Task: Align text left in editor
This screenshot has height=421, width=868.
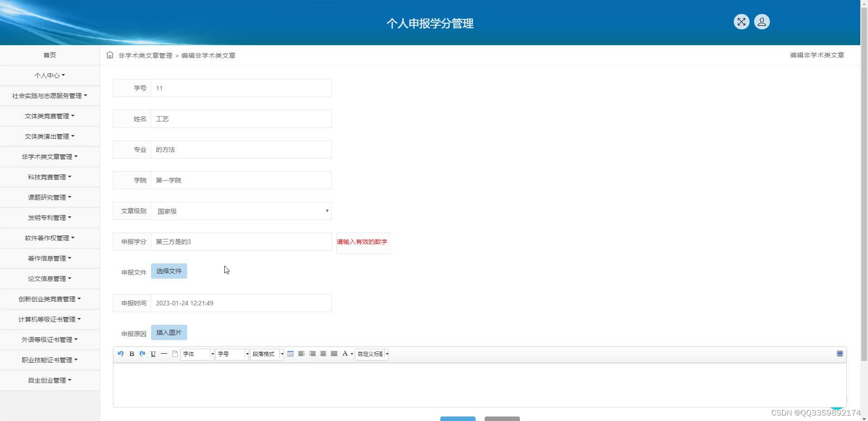Action: [302, 354]
